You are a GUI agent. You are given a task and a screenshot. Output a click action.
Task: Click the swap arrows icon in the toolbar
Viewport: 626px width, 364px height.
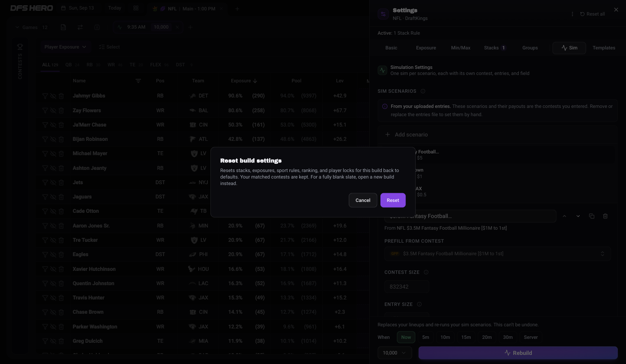80,27
